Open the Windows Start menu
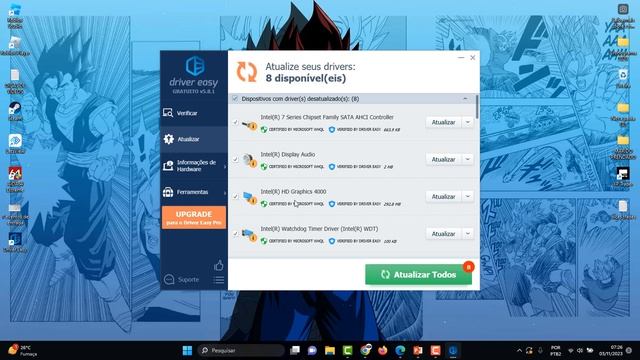This screenshot has width=640, height=360. [x=187, y=350]
